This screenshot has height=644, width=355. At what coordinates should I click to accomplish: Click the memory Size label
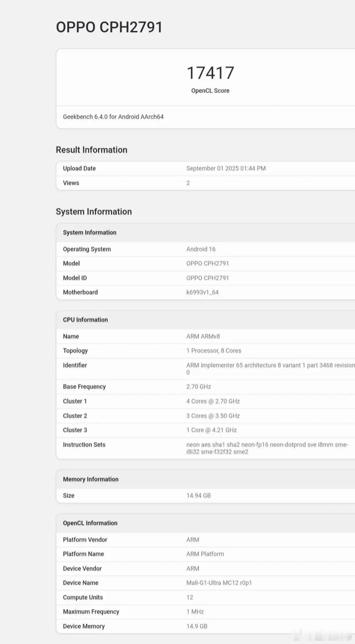69,496
